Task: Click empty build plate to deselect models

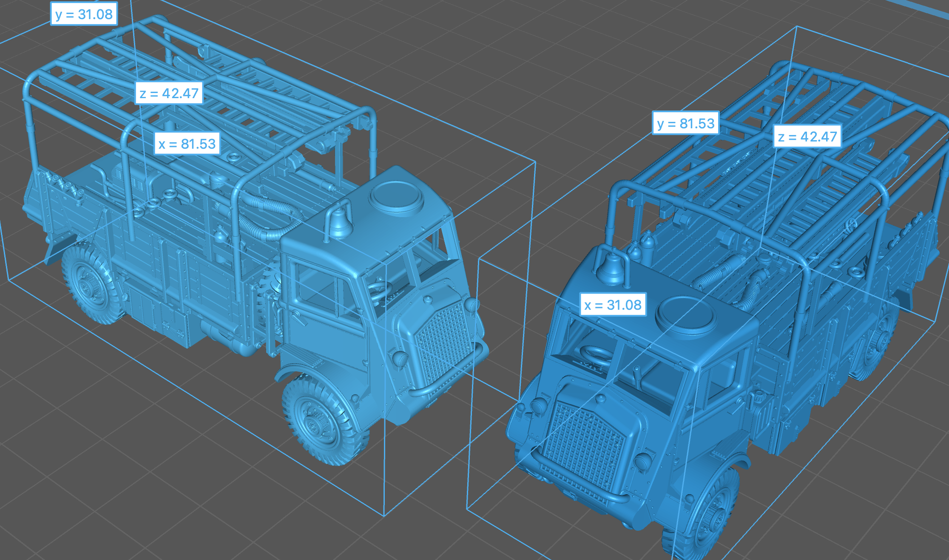Action: [x=128, y=489]
